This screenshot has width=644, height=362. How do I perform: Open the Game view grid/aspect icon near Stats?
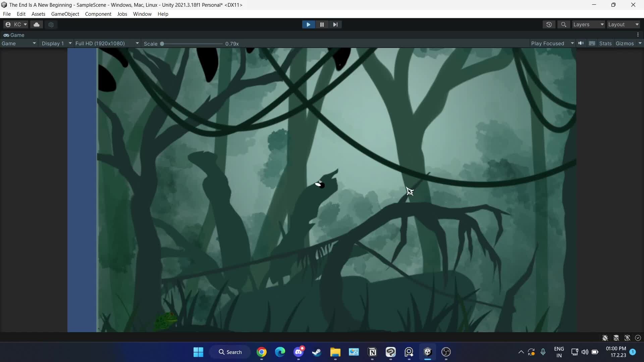pos(592,43)
